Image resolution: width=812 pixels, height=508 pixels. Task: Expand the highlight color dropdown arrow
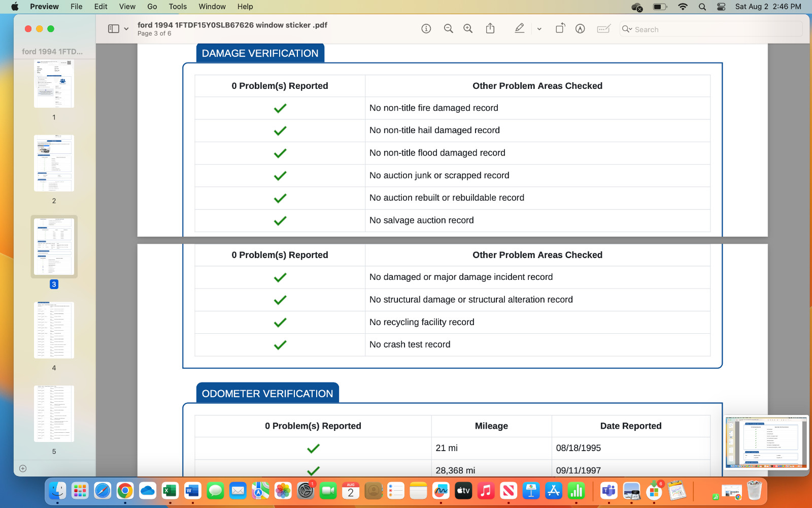539,29
